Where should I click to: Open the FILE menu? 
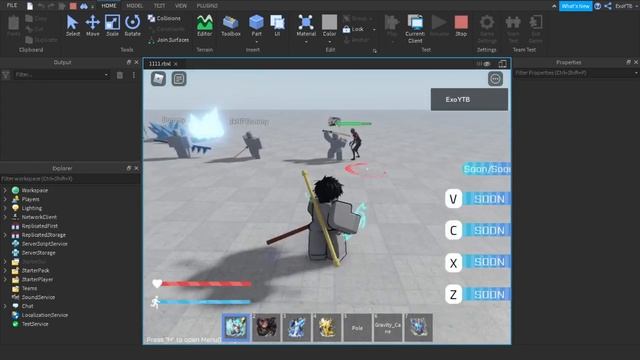pyautogui.click(x=12, y=5)
